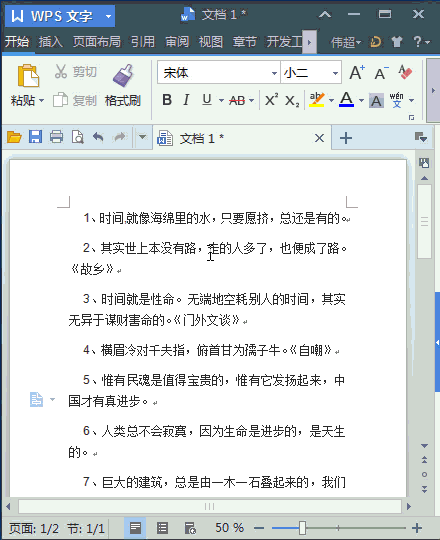This screenshot has height=540, width=440.
Task: Click the Undo arrow icon
Action: click(98, 137)
